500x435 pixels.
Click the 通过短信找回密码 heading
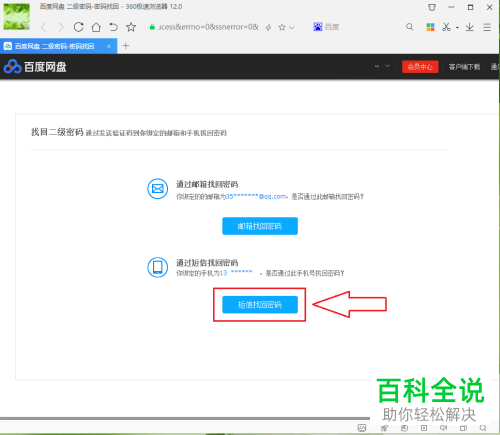tap(207, 263)
